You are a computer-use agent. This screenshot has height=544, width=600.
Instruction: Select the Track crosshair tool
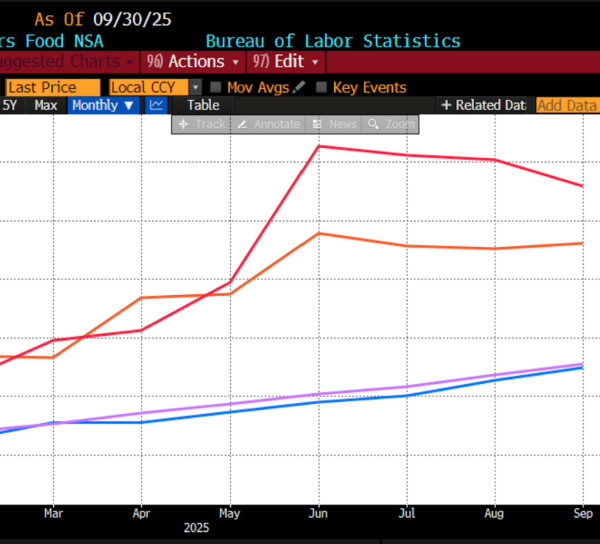tap(200, 124)
